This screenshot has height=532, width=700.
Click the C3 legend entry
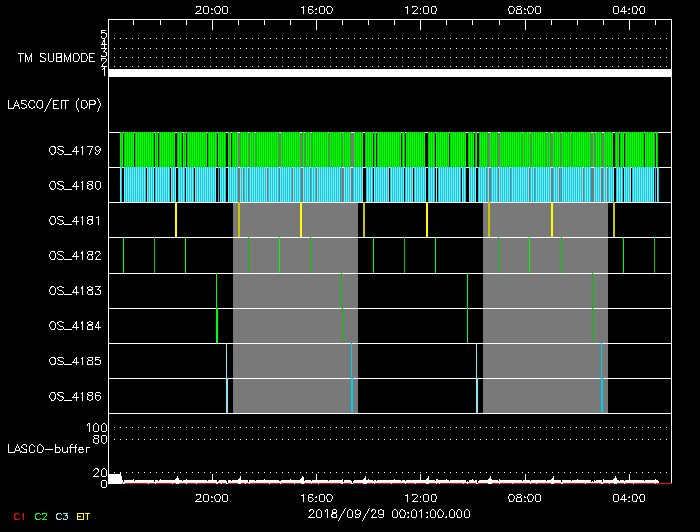pos(64,516)
